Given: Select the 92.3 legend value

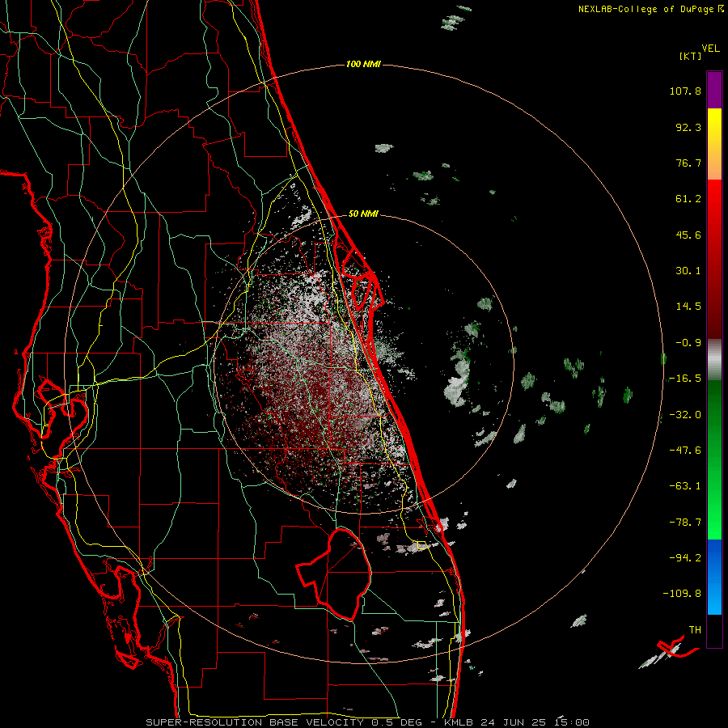Looking at the screenshot, I should pos(688,127).
